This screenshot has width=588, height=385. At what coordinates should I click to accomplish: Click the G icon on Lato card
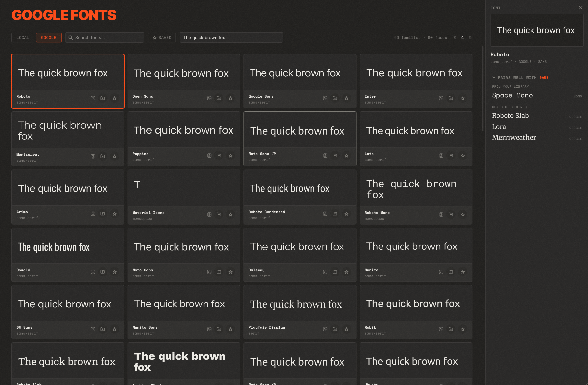click(x=441, y=156)
